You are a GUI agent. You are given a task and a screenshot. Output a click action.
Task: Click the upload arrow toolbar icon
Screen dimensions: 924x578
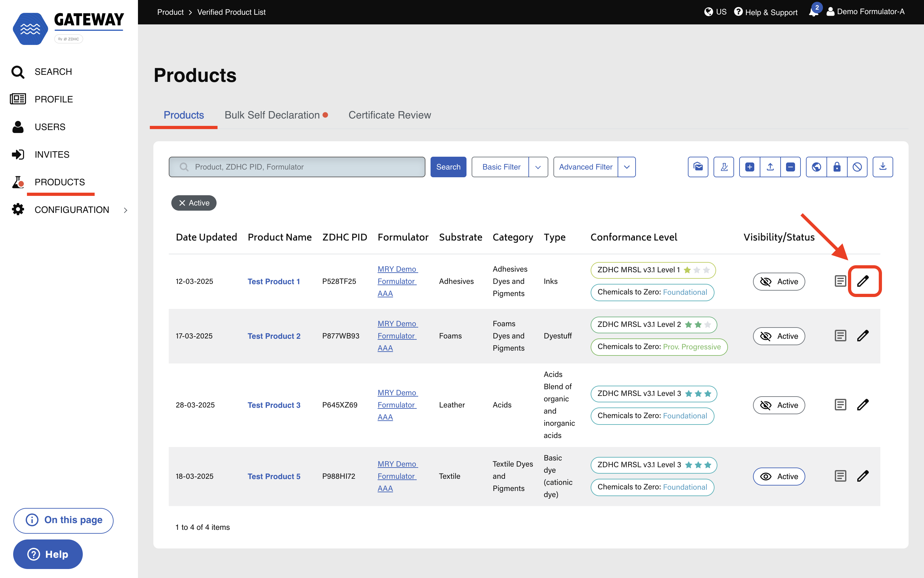tap(770, 167)
